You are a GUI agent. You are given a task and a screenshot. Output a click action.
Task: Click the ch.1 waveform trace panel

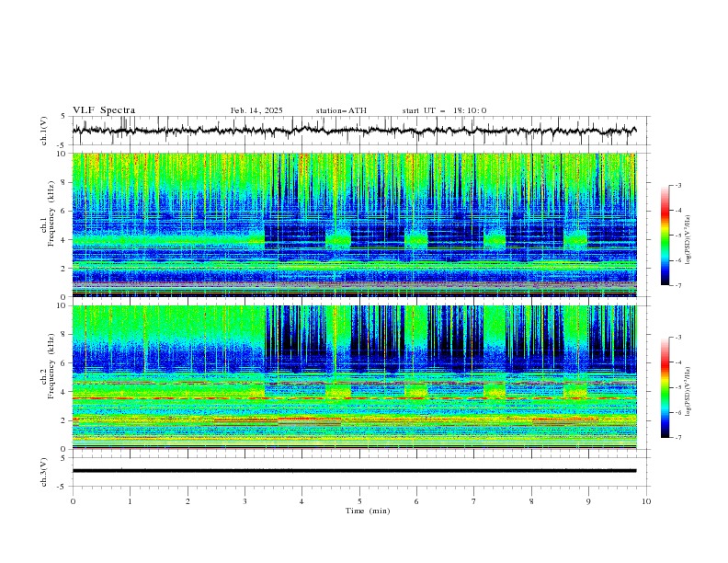[361, 131]
